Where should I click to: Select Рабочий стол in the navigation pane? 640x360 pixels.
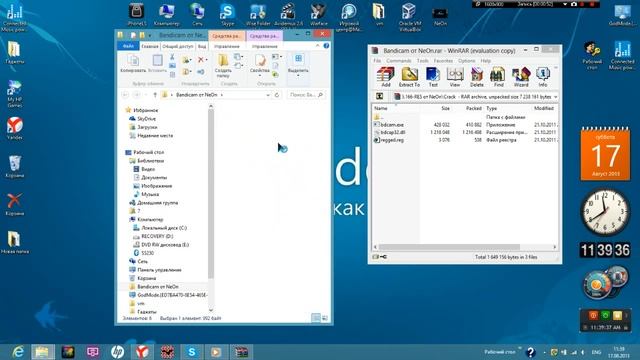coord(148,152)
